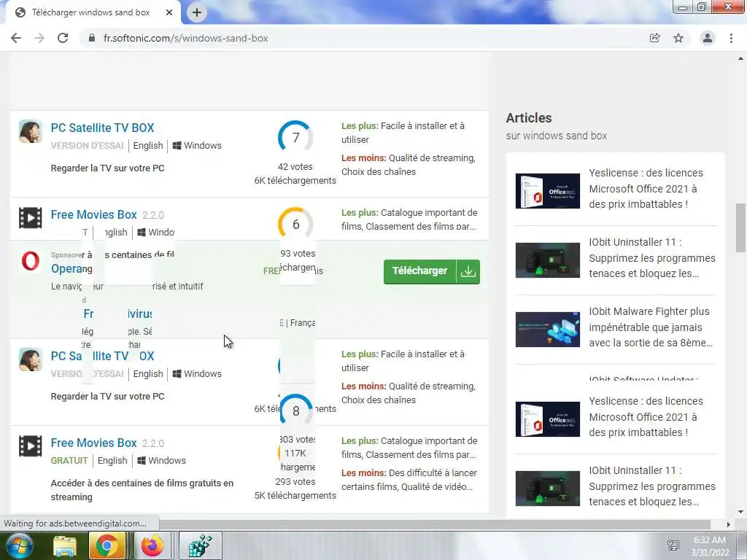Click the top Free Movies Box film icon
Screen dimensions: 747x560
tap(31, 217)
